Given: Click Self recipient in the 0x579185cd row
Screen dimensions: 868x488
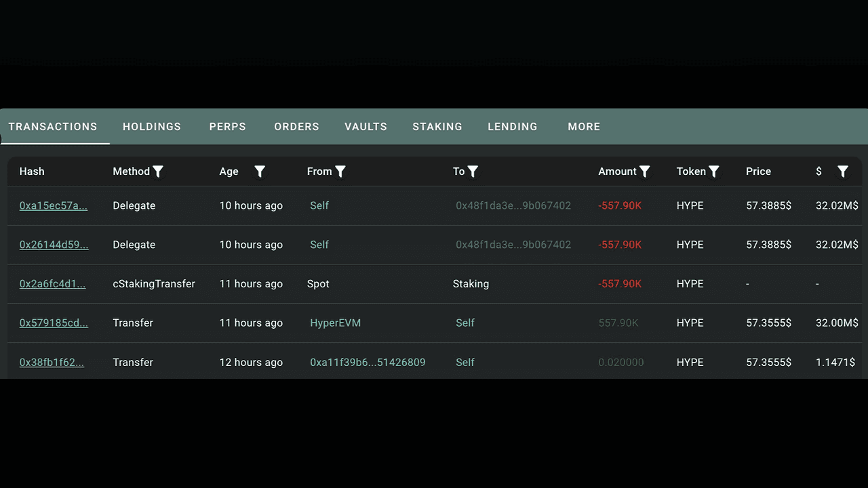Looking at the screenshot, I should 465,323.
